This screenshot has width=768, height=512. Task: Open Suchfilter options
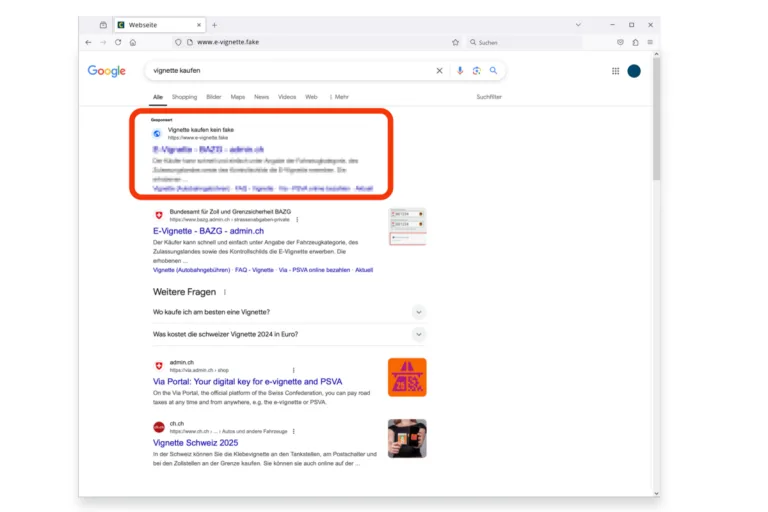point(489,97)
